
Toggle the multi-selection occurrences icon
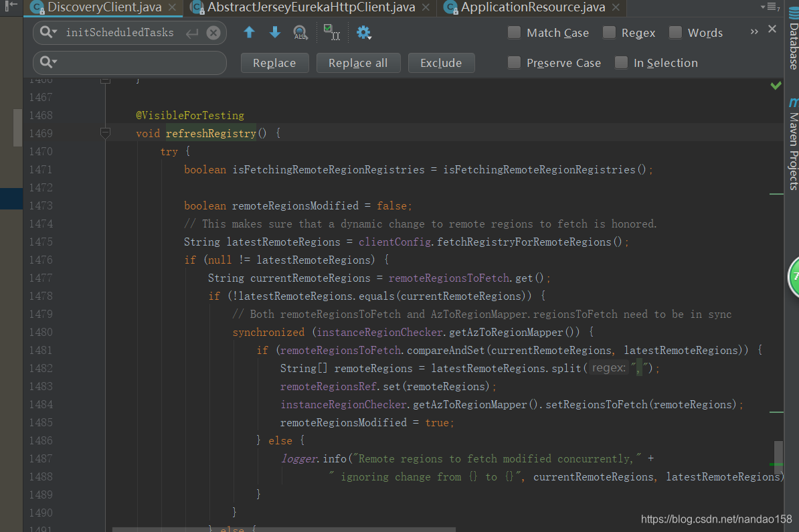331,32
